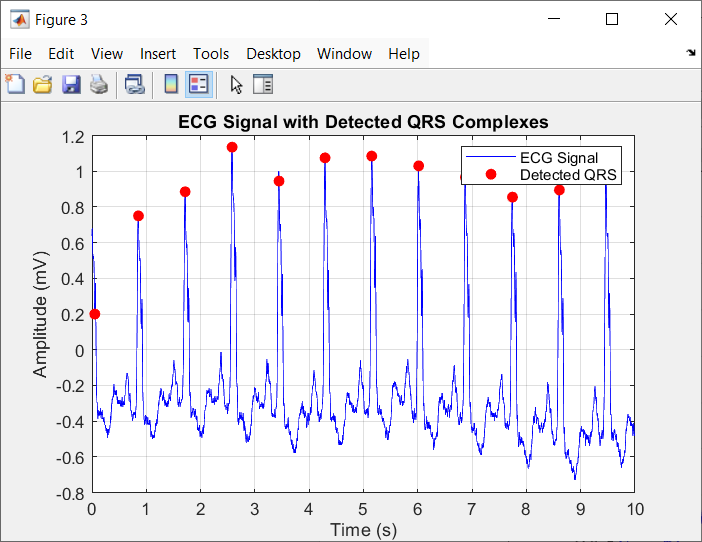
Task: Save the figure using the floppy icon
Action: (71, 84)
